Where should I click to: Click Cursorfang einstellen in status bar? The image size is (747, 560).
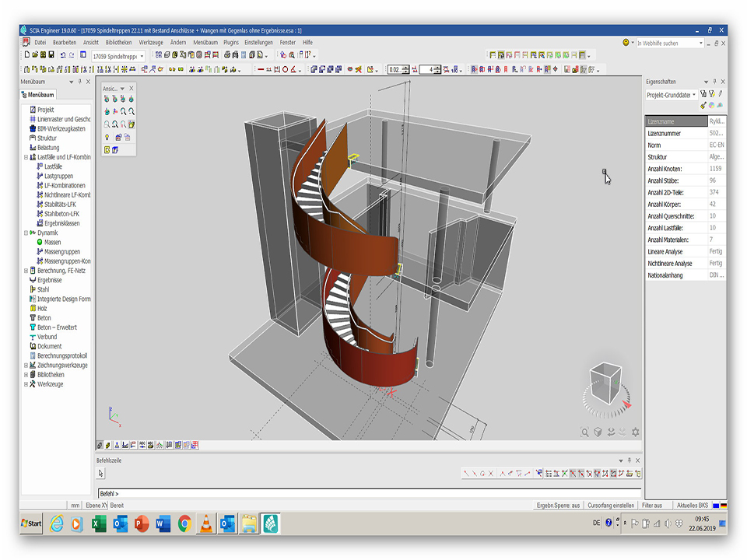(610, 506)
